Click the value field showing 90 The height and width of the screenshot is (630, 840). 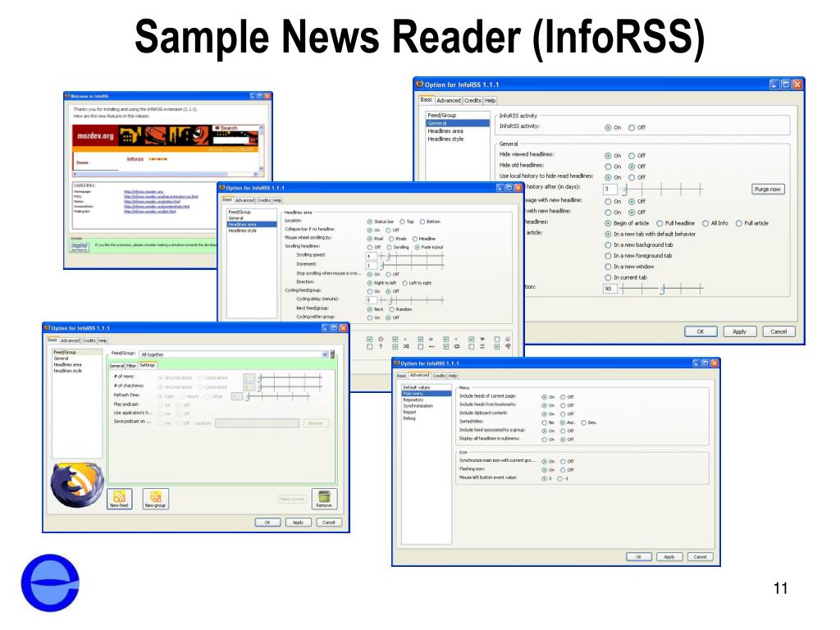coord(609,289)
